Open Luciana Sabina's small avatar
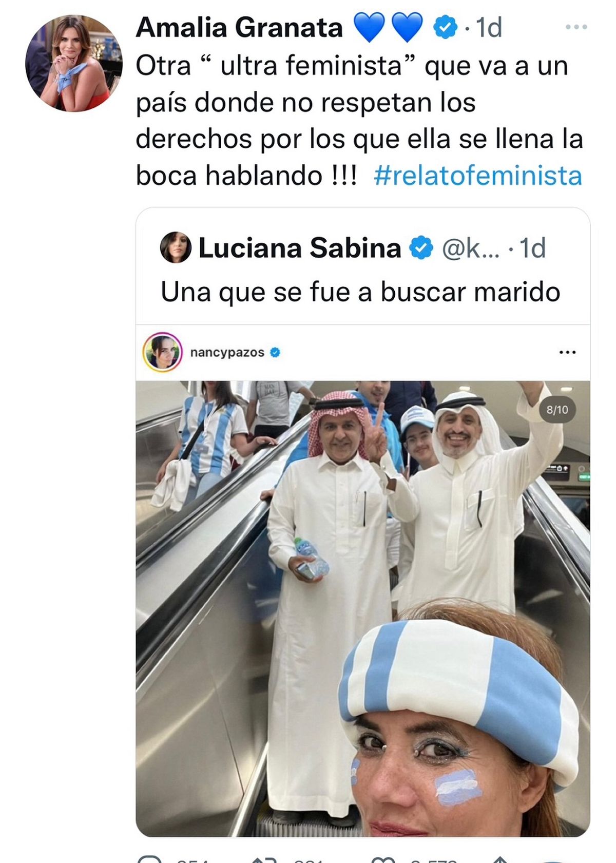The image size is (616, 863). click(x=176, y=247)
